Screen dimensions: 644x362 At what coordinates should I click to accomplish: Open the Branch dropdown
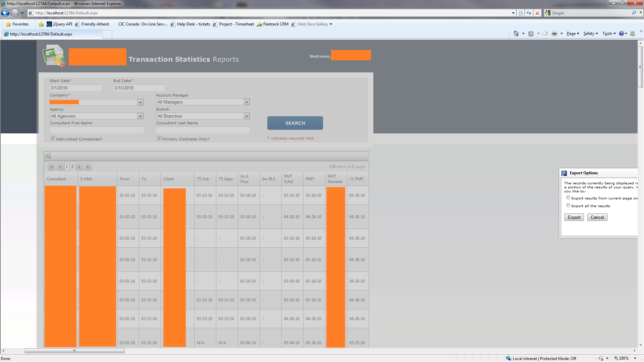pos(247,116)
